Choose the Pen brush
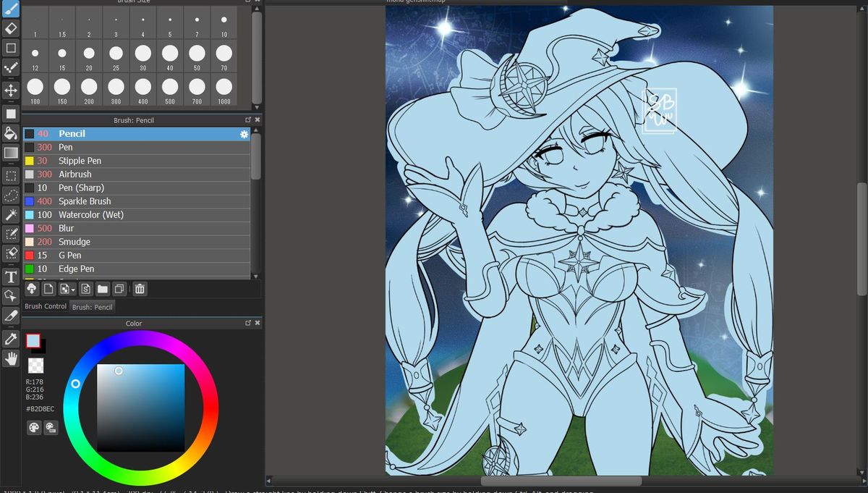 click(x=137, y=147)
